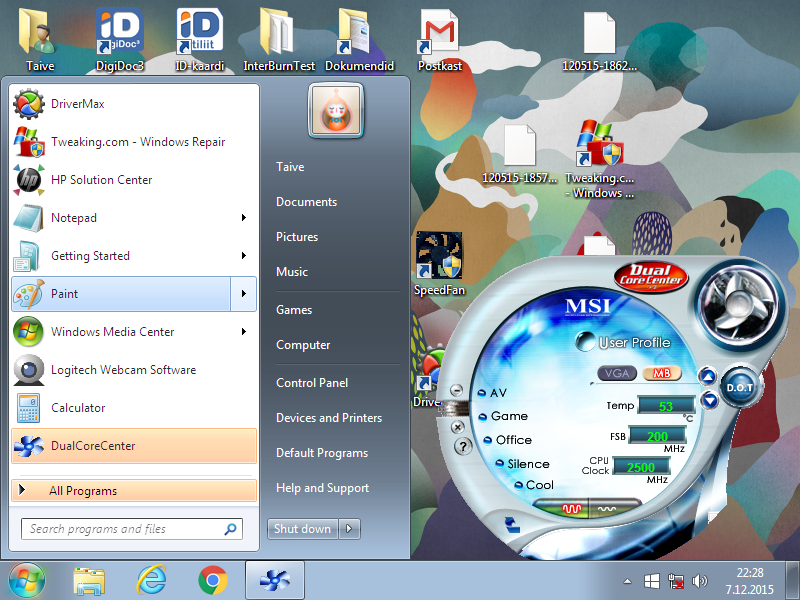The image size is (800, 600).
Task: Select the Silence mode
Action: [522, 464]
